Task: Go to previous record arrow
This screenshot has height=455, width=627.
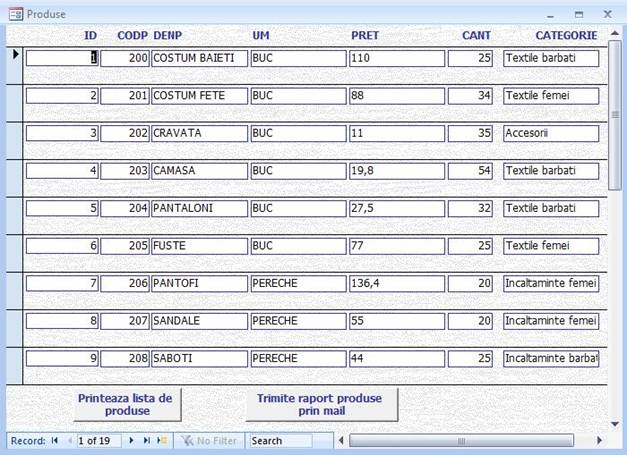Action: pos(70,441)
